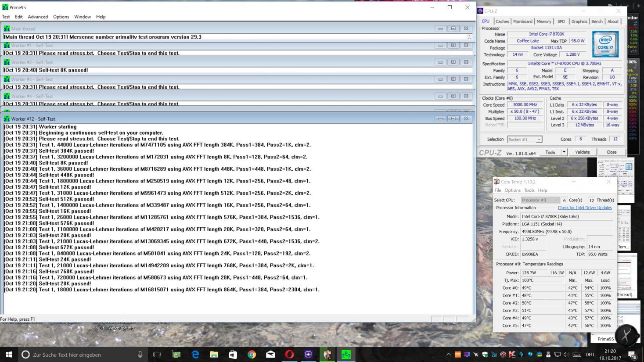The image size is (644, 362).
Task: Switch to the Mainboard tab in CPU-Z
Action: point(523,22)
